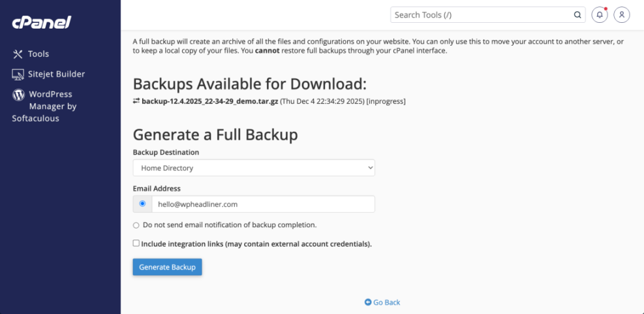Select 'Do not send email notification' radio
The height and width of the screenshot is (314, 644).
[136, 225]
